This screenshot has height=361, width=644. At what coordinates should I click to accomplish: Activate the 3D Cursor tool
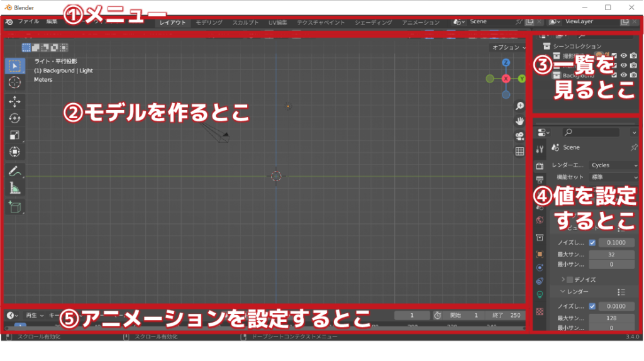[x=14, y=82]
